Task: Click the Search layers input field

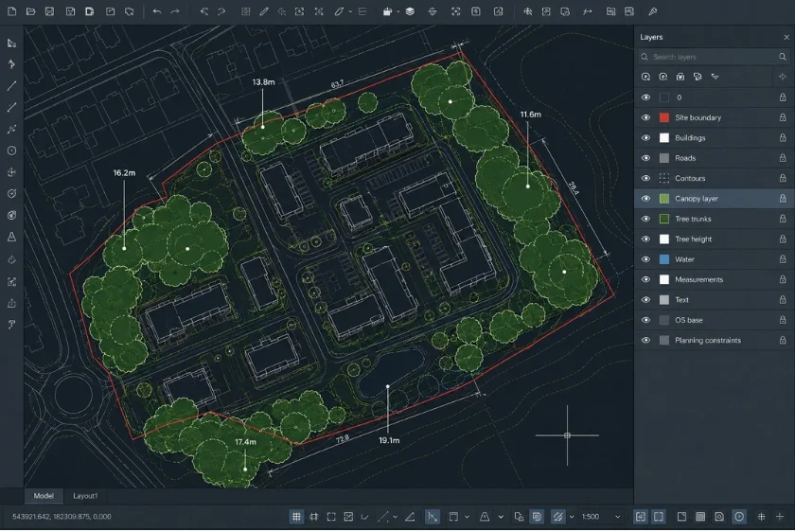Action: click(x=714, y=57)
